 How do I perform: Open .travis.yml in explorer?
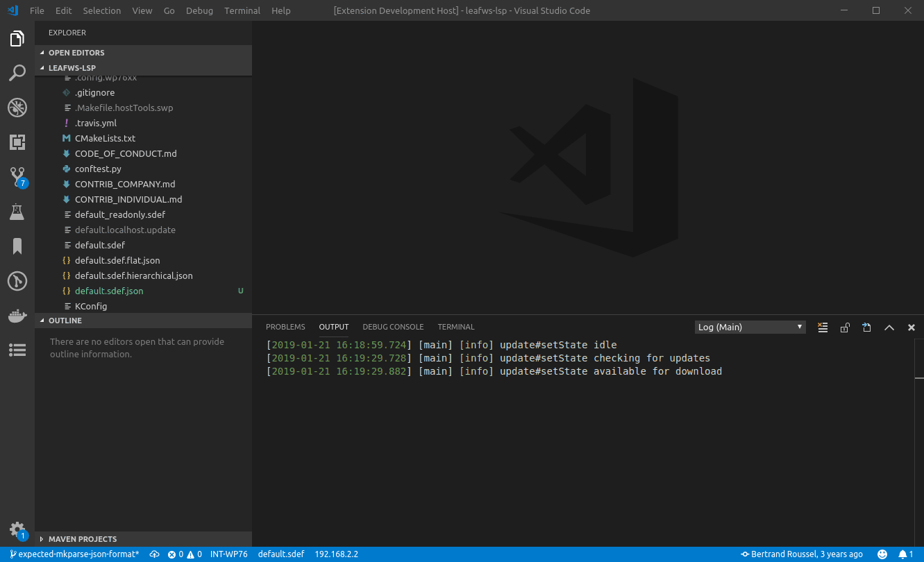[x=143, y=123]
